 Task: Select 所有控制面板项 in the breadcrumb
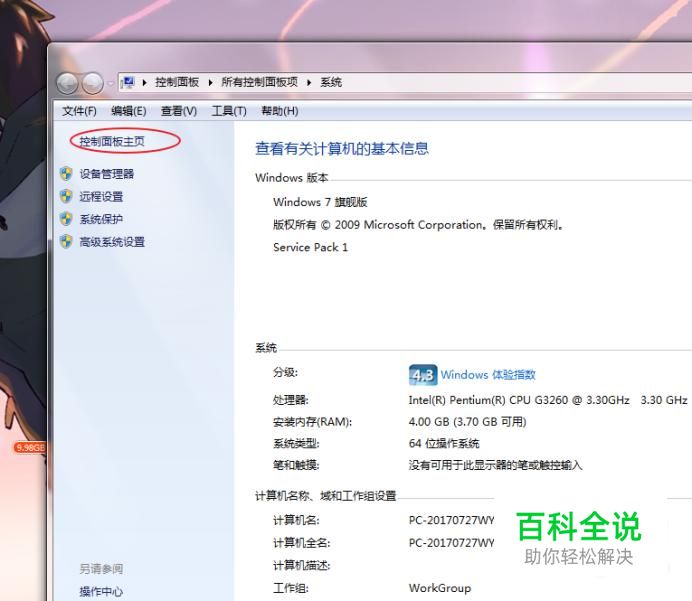(260, 82)
